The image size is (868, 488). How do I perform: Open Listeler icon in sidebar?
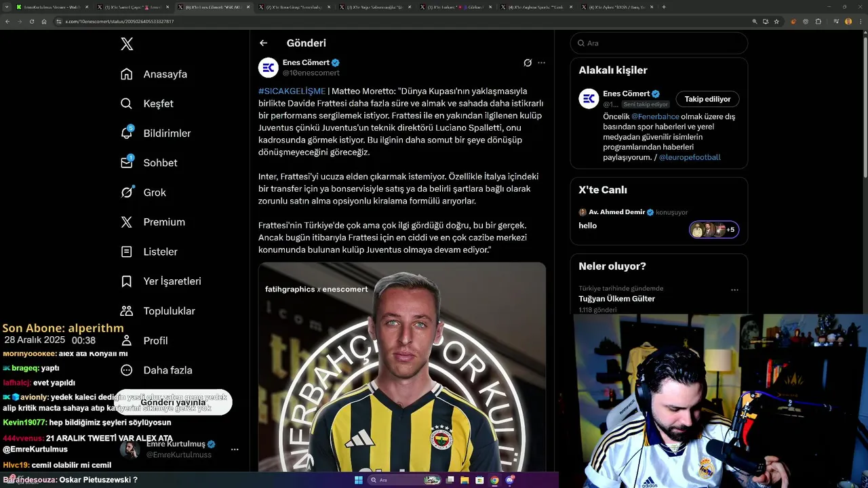[x=127, y=251]
